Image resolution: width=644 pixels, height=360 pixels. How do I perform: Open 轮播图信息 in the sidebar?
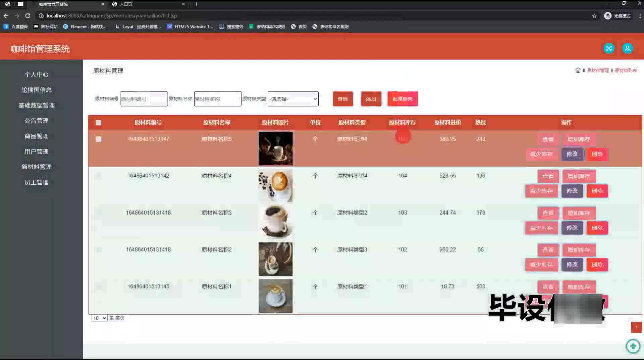coord(37,90)
